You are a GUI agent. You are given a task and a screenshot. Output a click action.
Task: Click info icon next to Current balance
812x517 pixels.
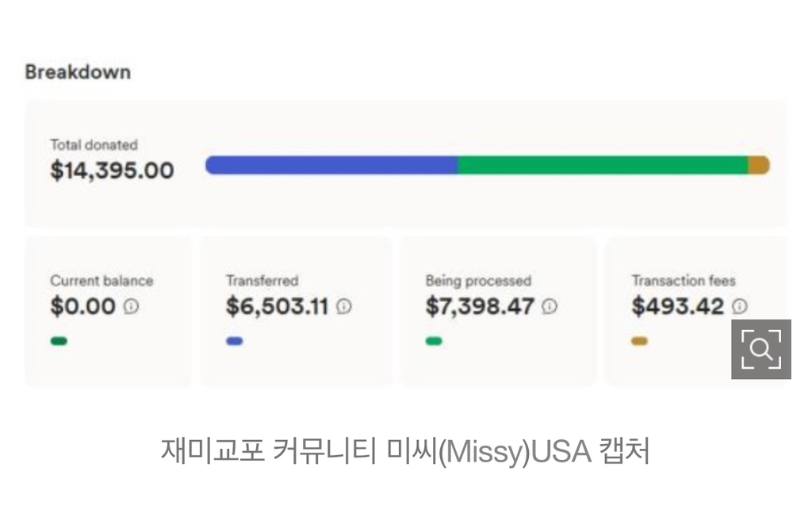(x=132, y=306)
